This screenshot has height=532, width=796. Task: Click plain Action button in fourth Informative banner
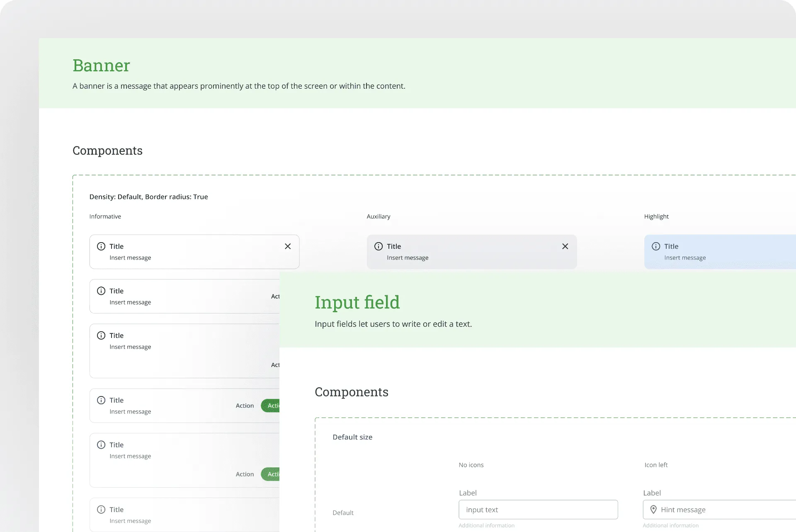coord(245,406)
